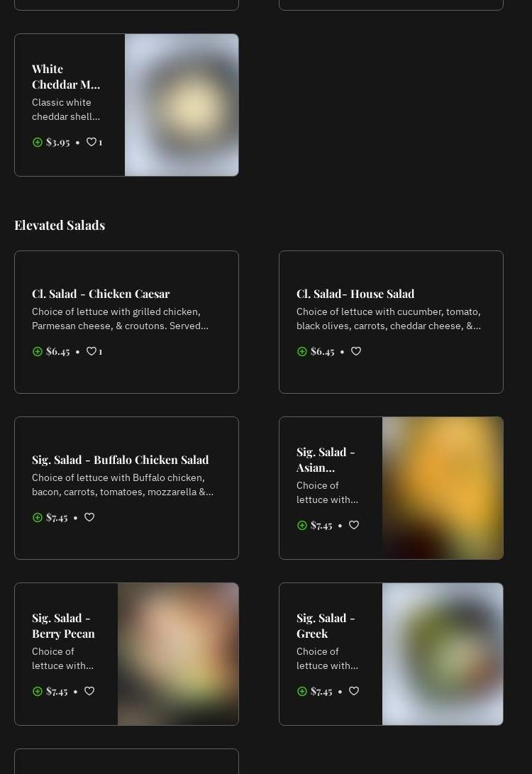Click Cl. Salad- House Salad title

click(355, 294)
